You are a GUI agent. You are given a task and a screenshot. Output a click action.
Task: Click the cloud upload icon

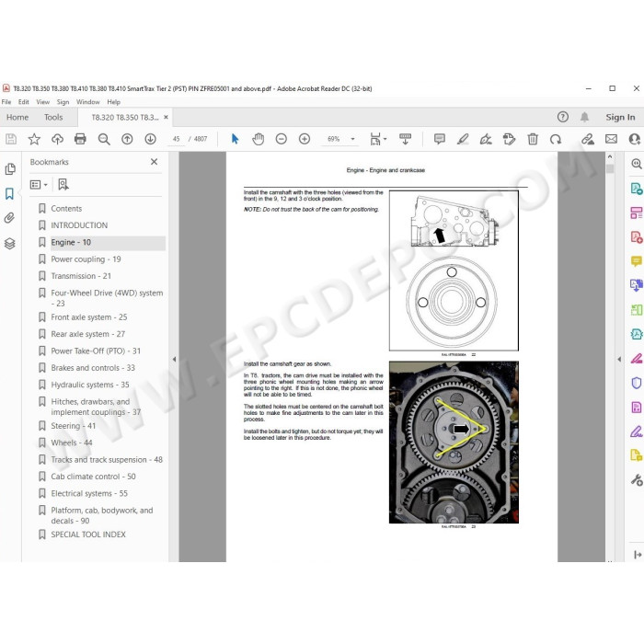click(57, 139)
